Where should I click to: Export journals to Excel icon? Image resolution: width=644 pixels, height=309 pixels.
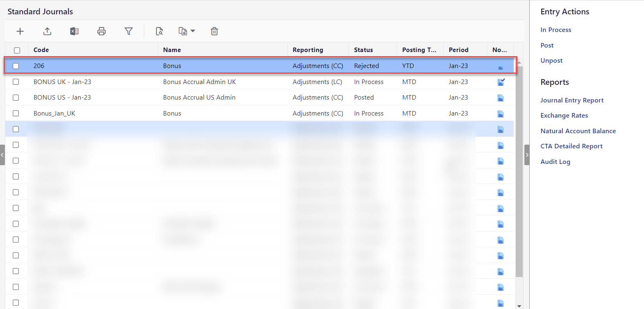tap(74, 31)
